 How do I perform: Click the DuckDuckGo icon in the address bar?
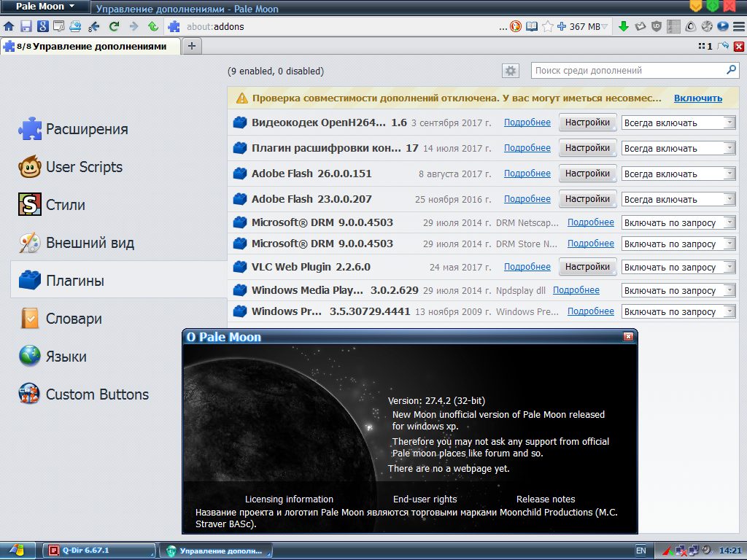click(x=516, y=26)
